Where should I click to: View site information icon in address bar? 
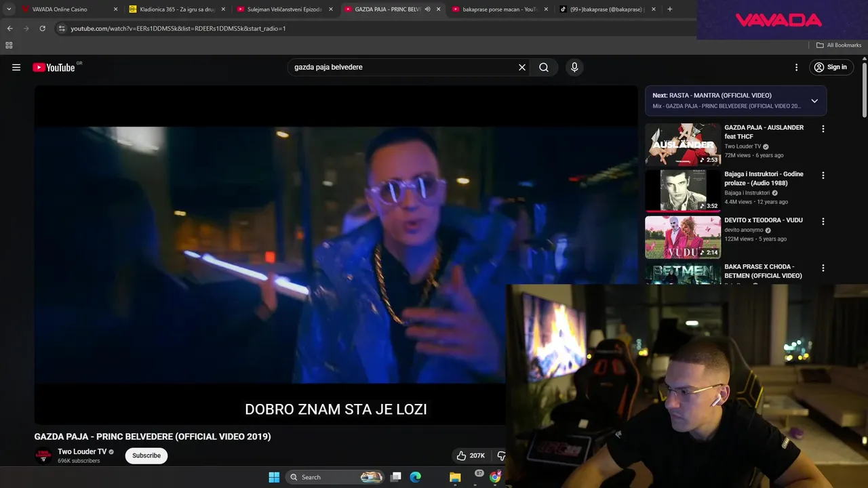[x=62, y=28]
